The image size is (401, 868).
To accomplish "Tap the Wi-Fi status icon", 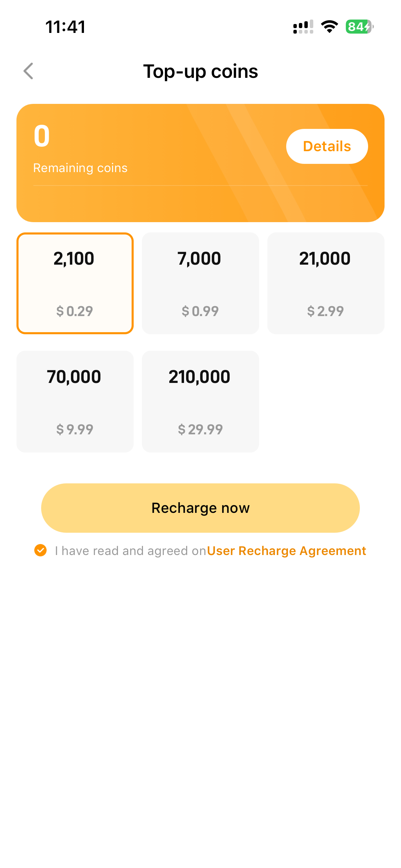I will 329,26.
